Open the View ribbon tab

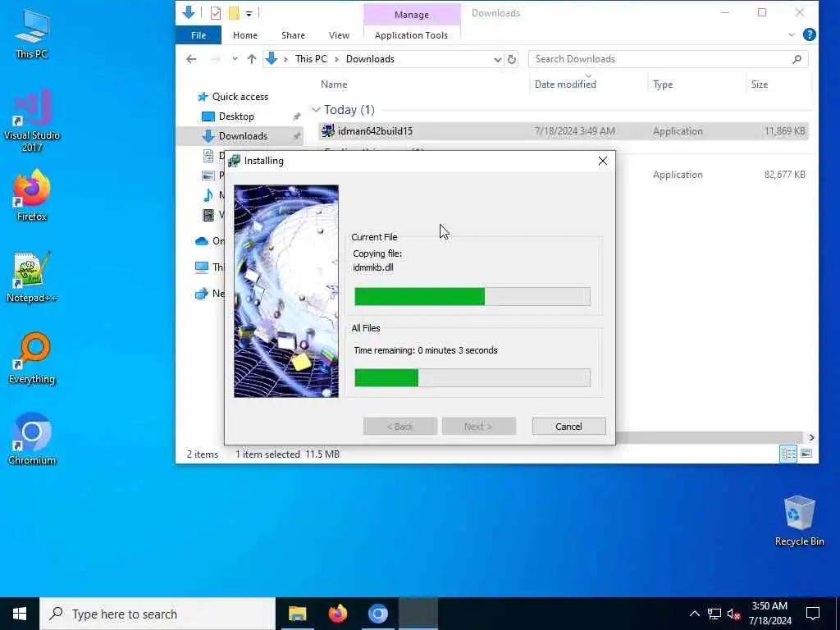coord(339,35)
